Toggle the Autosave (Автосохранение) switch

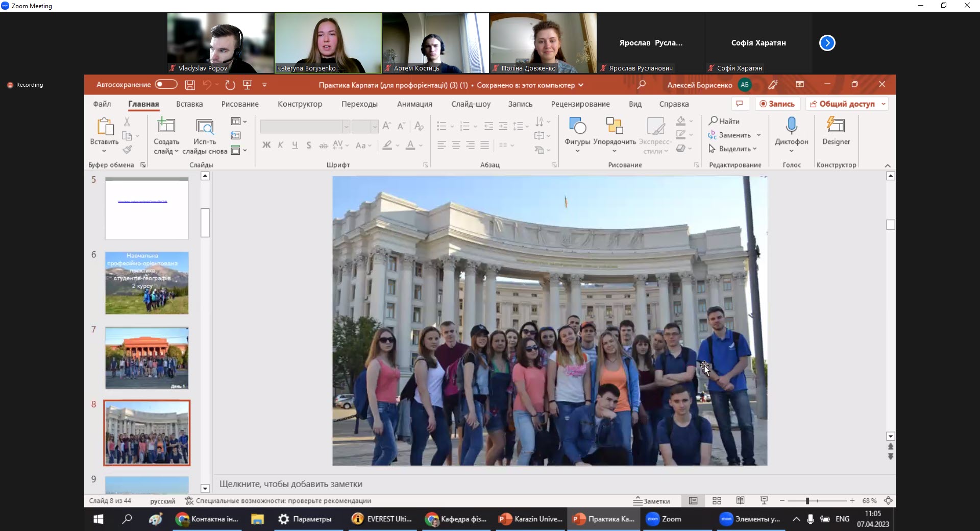tap(166, 85)
